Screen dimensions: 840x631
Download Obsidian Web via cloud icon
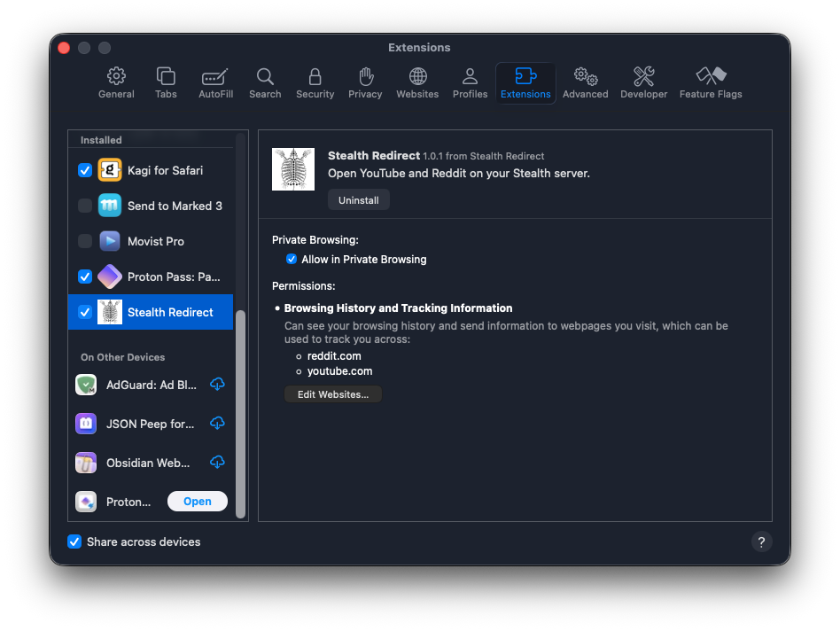tap(217, 463)
